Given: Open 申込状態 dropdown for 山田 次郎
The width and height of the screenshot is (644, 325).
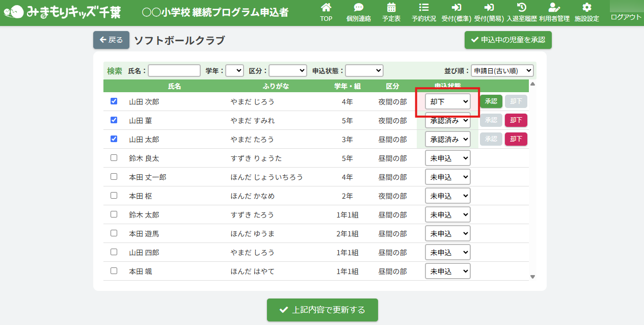Looking at the screenshot, I should [448, 102].
